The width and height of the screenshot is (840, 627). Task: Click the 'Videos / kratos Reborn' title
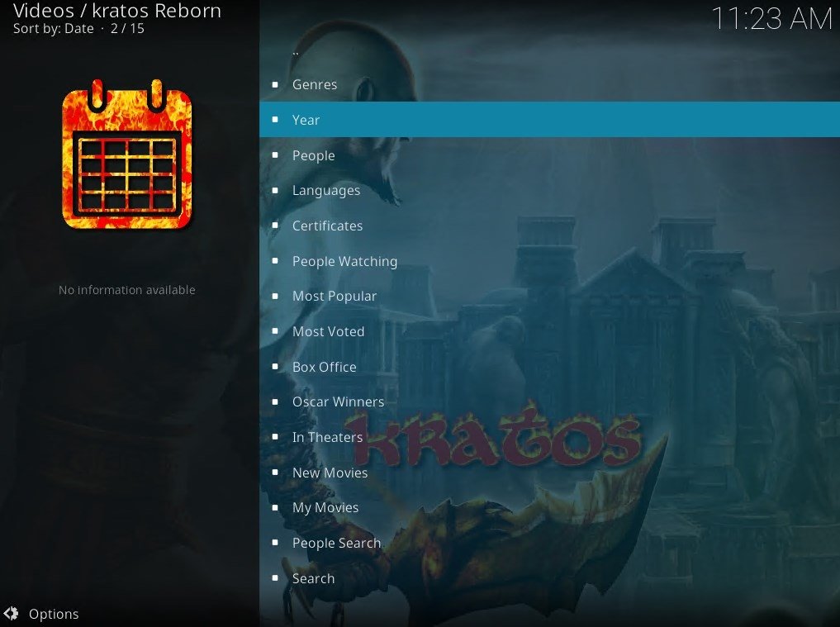click(116, 11)
